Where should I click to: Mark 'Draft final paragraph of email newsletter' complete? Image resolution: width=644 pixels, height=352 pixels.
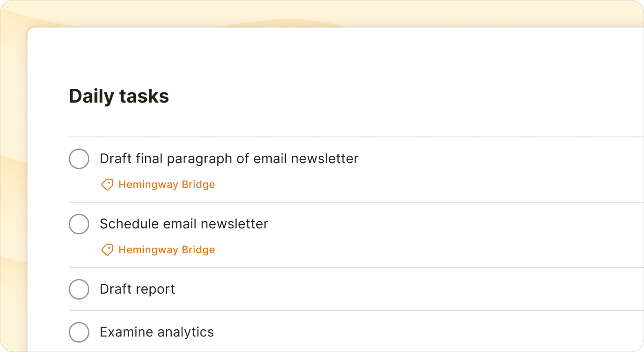click(79, 158)
